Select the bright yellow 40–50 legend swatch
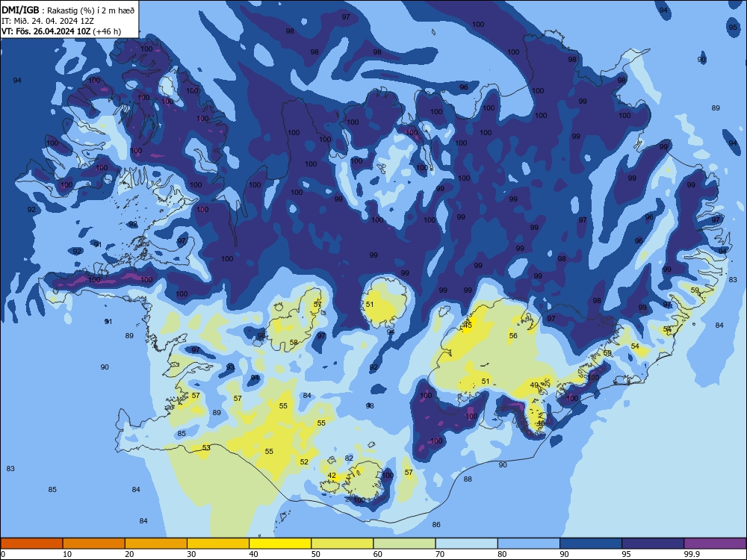The height and width of the screenshot is (560, 747). 280,544
